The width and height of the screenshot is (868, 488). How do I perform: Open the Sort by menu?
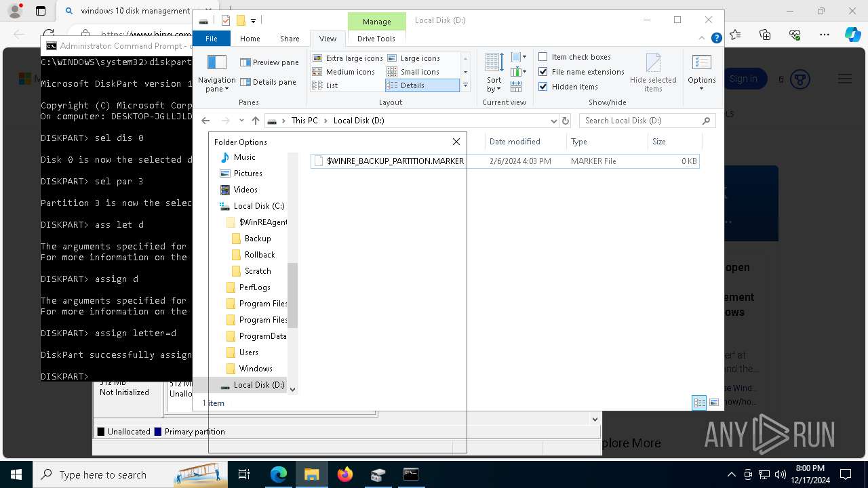coord(494,73)
